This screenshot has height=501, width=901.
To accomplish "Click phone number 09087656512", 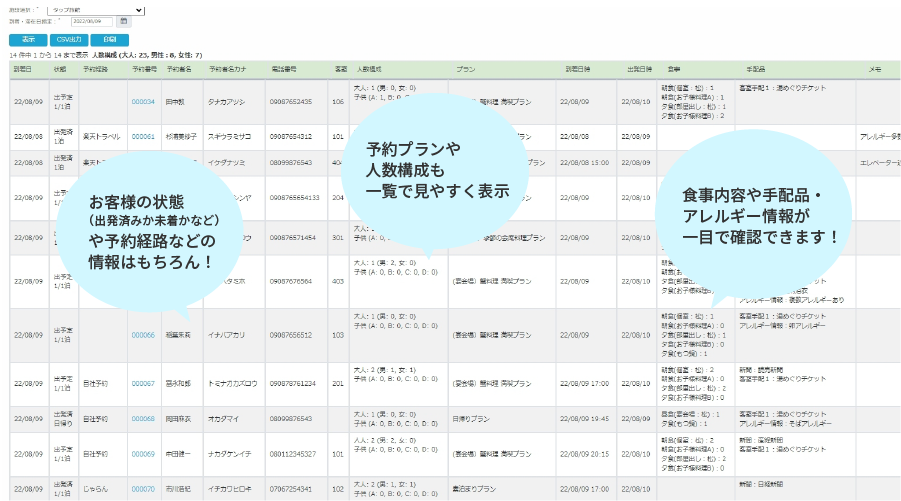I will pyautogui.click(x=291, y=335).
